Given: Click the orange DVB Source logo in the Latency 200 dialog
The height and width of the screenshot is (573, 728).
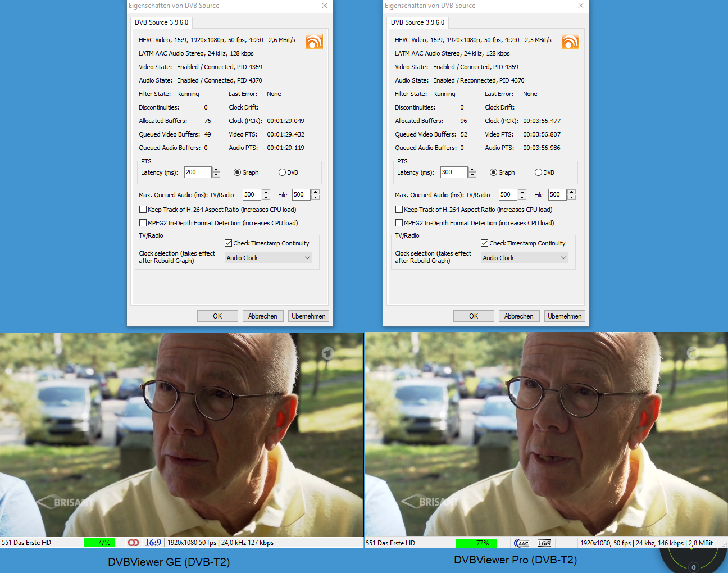Looking at the screenshot, I should 314,42.
